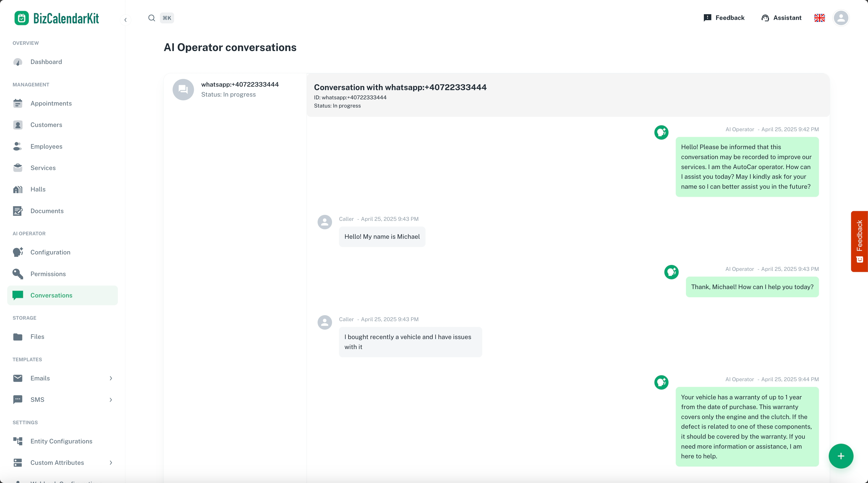The image size is (868, 483).
Task: Click the Feedback button in header
Action: click(x=724, y=18)
